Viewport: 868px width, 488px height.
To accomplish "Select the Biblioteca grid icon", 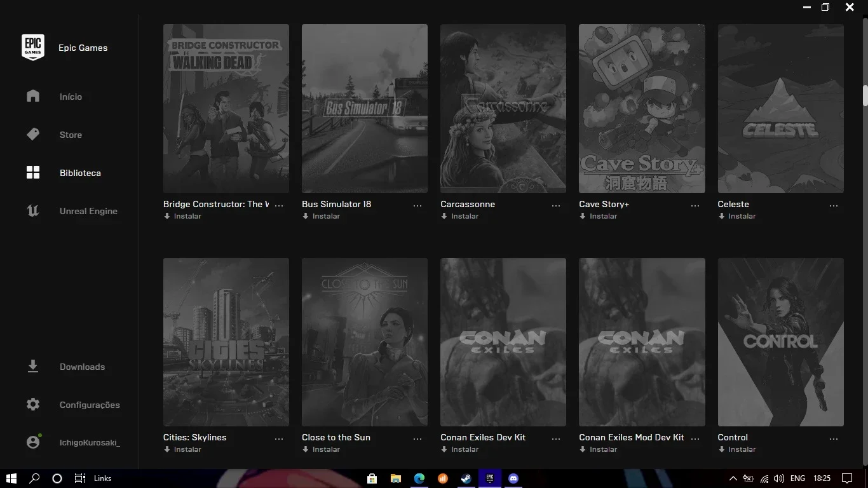I will click(x=33, y=172).
